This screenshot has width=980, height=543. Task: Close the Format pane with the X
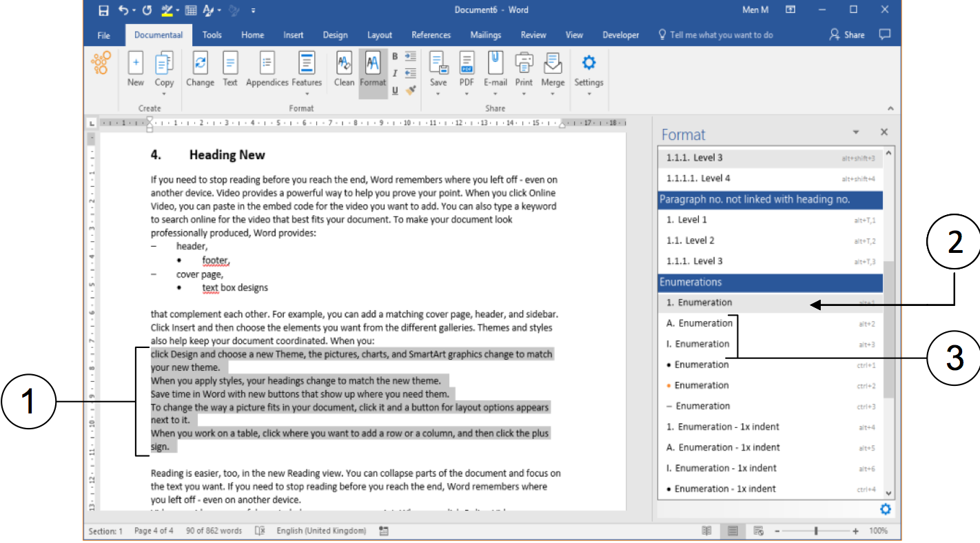point(884,132)
